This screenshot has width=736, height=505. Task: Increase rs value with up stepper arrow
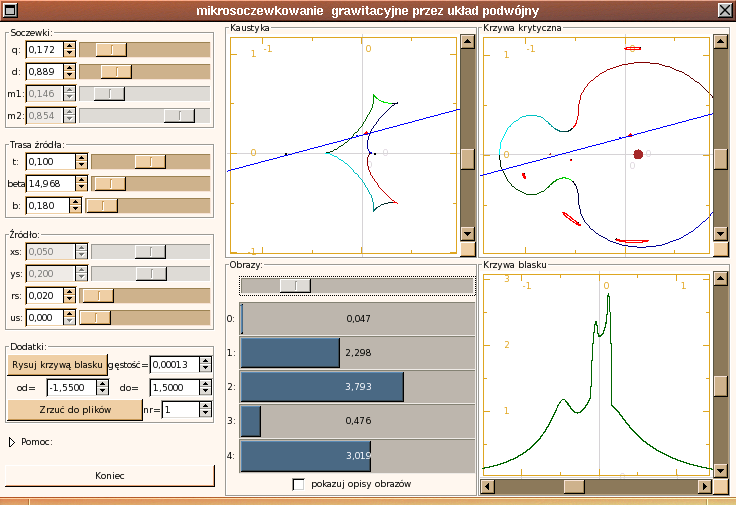[69, 291]
